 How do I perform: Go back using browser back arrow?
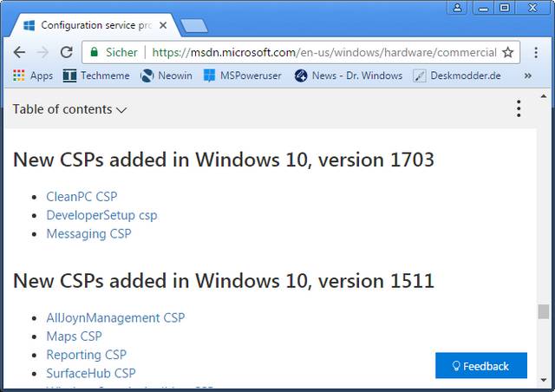click(19, 52)
